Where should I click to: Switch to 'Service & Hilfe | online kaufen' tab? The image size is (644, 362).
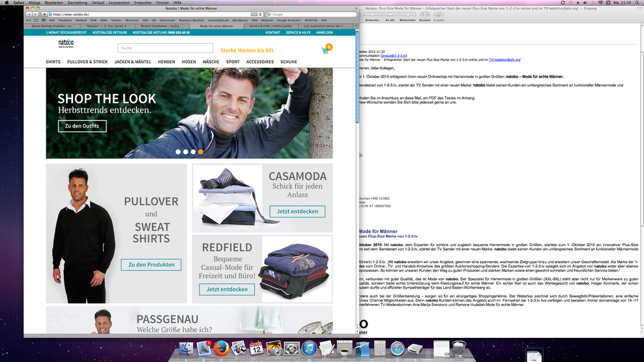tap(271, 26)
